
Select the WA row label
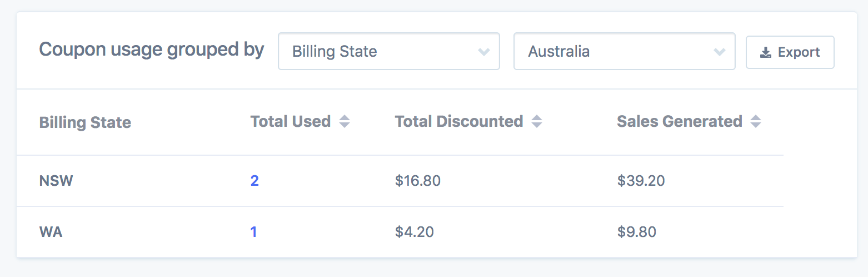[x=51, y=232]
